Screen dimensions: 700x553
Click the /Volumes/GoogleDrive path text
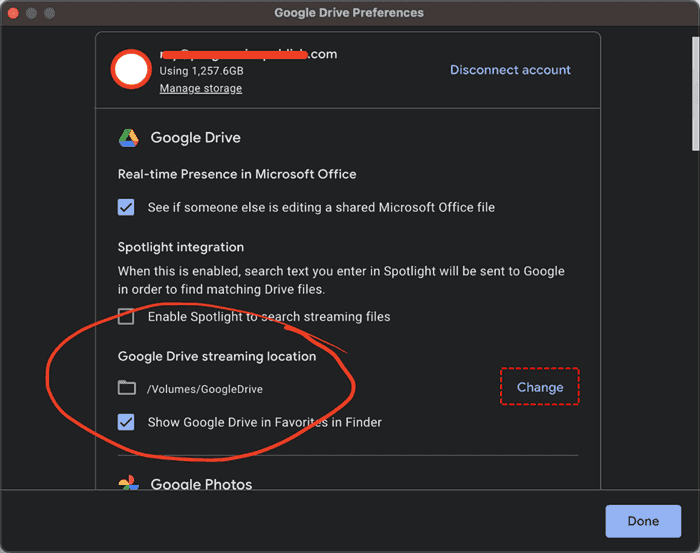click(205, 389)
